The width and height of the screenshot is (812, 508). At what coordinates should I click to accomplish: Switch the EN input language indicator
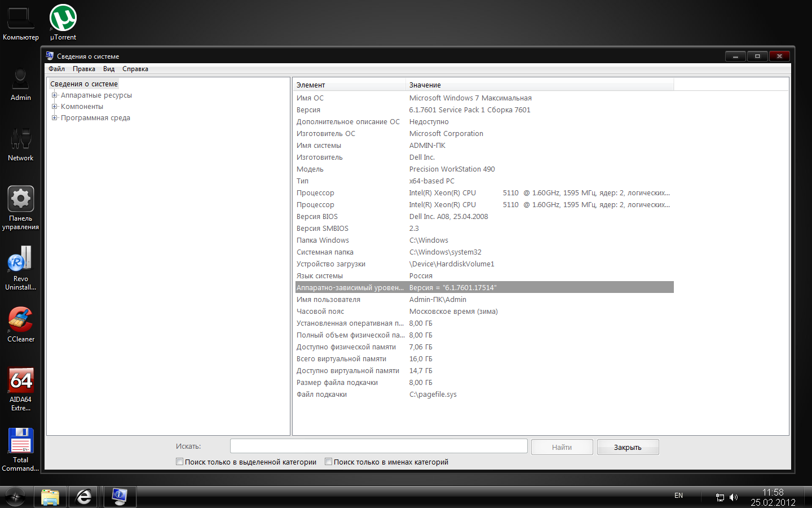click(678, 496)
